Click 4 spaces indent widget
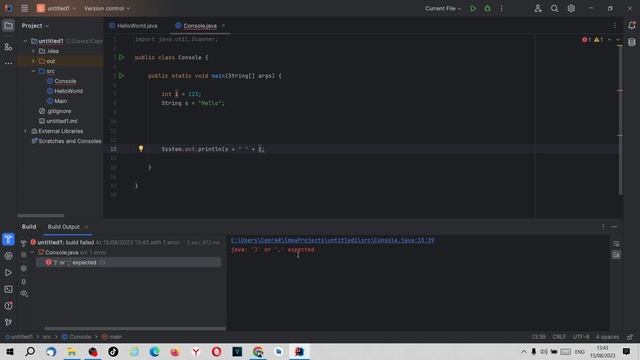 pyautogui.click(x=607, y=337)
